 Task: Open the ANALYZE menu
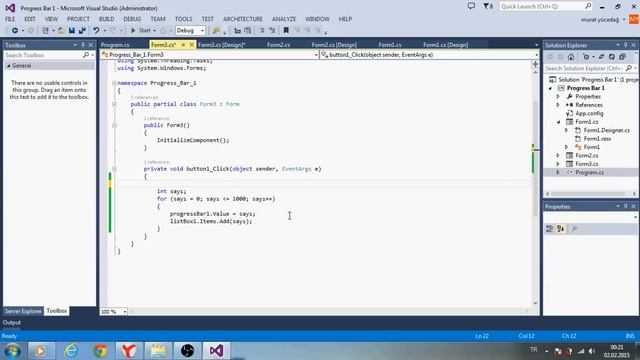(x=284, y=19)
